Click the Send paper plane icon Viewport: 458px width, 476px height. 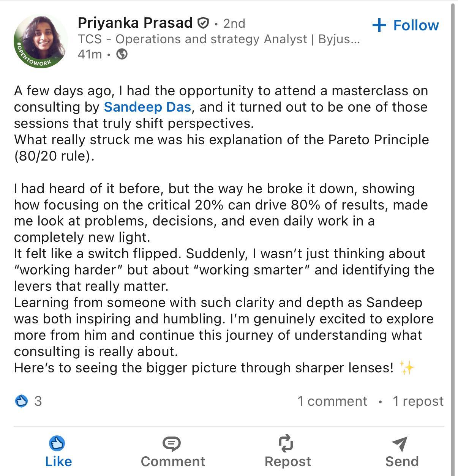400,443
